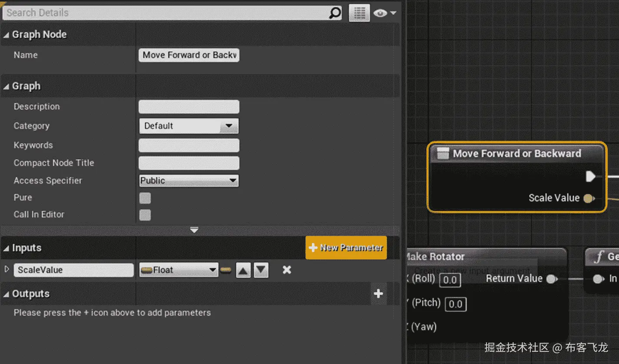Screen dimensions: 619x364
Task: Click the search magnifier icon in Details
Action: pyautogui.click(x=335, y=13)
